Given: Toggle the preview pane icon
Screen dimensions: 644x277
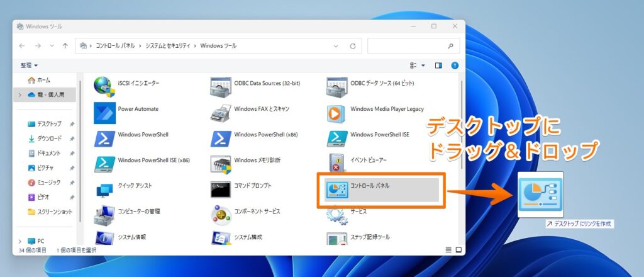Looking at the screenshot, I should coord(438,65).
